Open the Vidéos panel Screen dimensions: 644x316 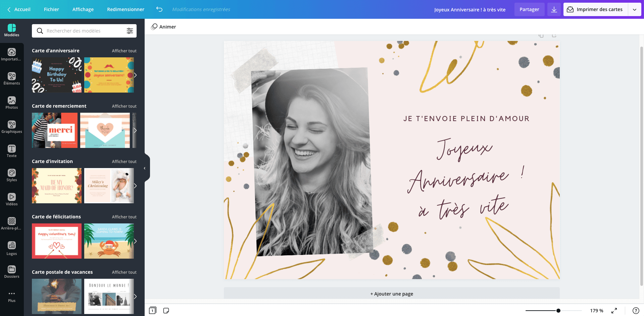tap(12, 199)
